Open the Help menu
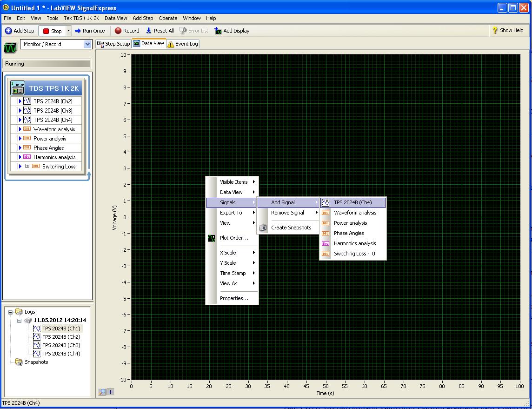 211,18
